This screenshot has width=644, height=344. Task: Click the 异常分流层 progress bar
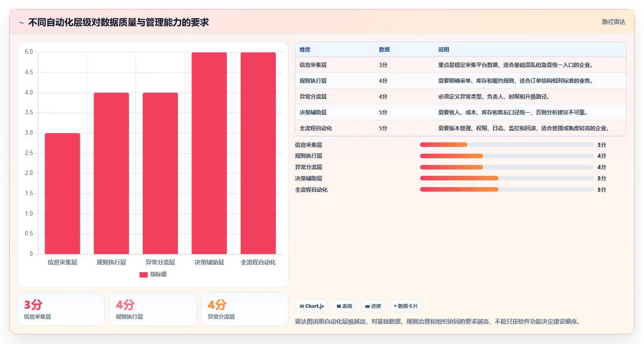click(x=507, y=167)
